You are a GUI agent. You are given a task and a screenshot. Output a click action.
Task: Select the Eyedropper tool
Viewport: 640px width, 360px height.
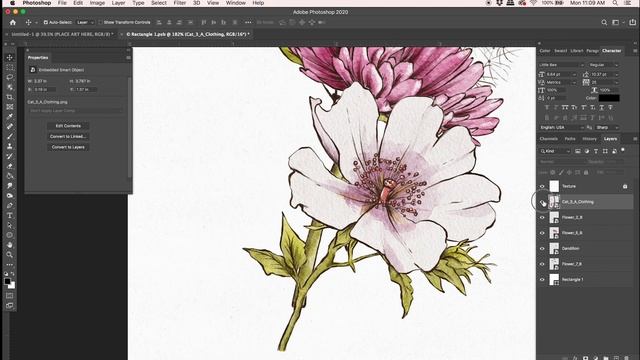coord(9,117)
